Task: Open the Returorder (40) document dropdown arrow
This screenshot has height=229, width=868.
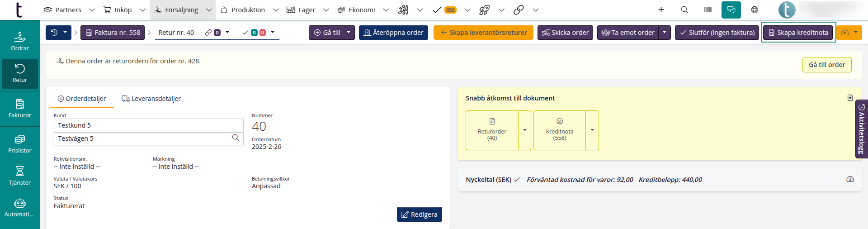Action: coord(524,130)
